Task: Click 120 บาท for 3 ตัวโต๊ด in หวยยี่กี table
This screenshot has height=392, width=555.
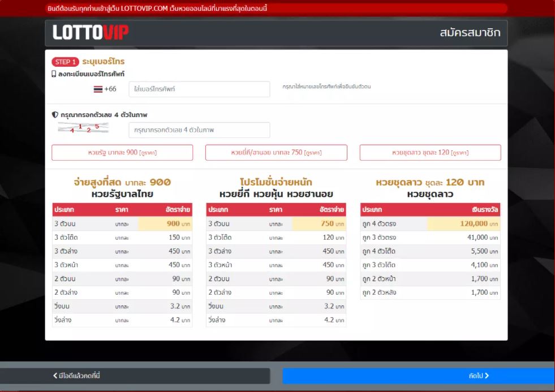Action: [x=333, y=238]
